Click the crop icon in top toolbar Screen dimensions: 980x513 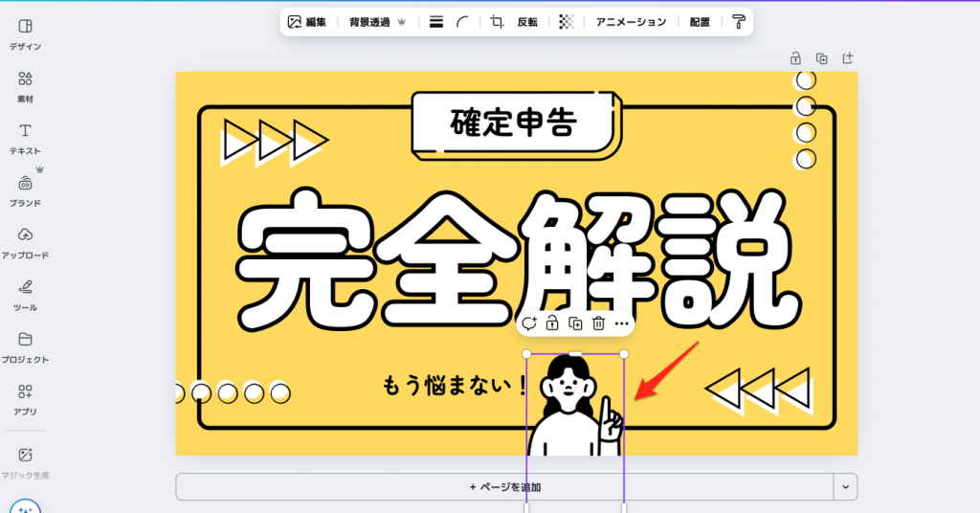(497, 21)
